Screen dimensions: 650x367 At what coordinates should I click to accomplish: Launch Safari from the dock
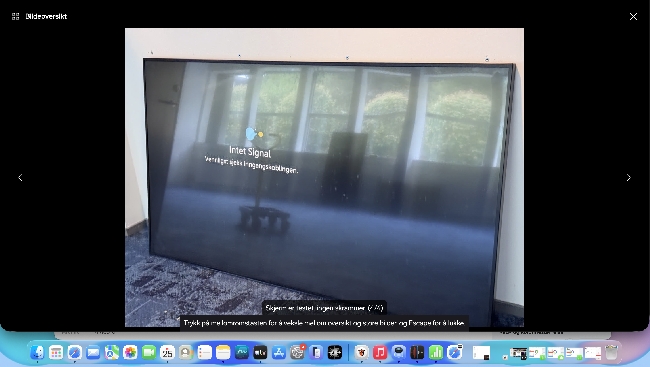pyautogui.click(x=75, y=352)
